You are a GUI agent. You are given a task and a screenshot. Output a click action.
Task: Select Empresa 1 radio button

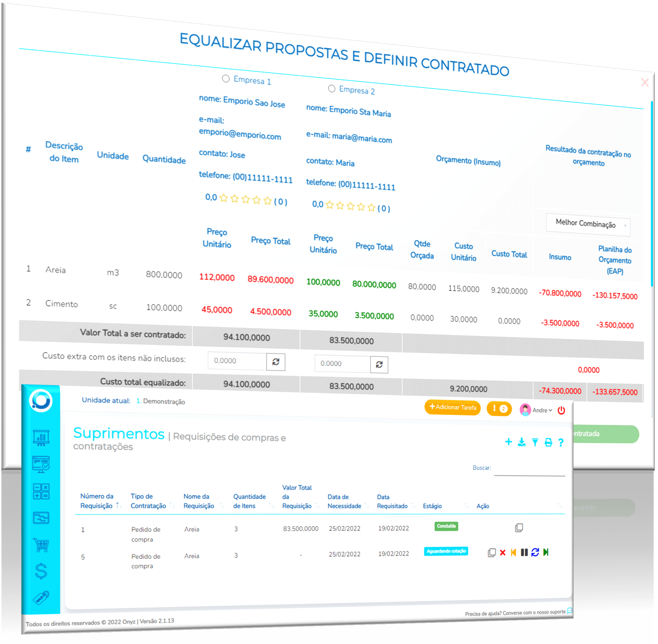click(x=226, y=78)
